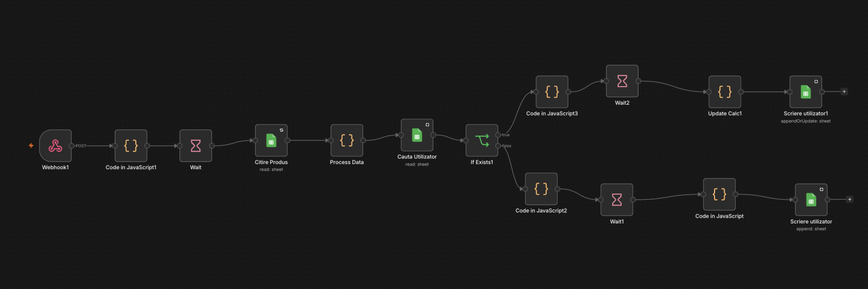Click the Citire Produs output connector

[288, 140]
